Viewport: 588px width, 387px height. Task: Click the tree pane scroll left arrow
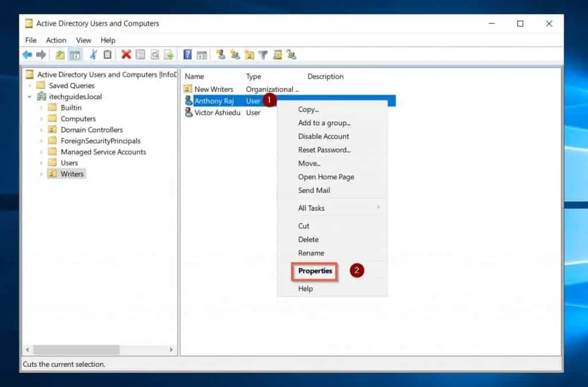pos(28,350)
